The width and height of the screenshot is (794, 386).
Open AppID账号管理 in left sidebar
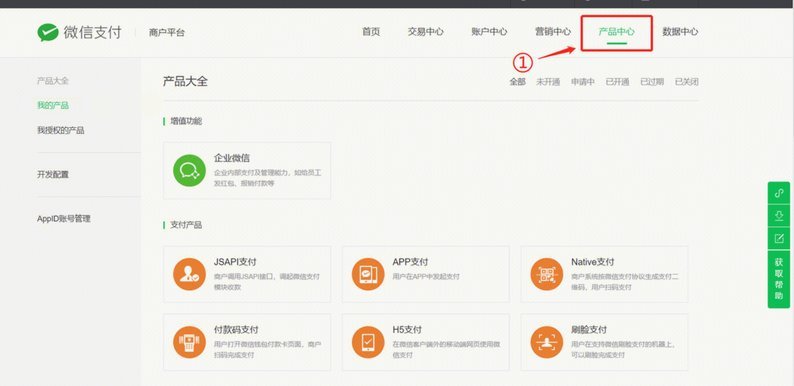[x=64, y=219]
